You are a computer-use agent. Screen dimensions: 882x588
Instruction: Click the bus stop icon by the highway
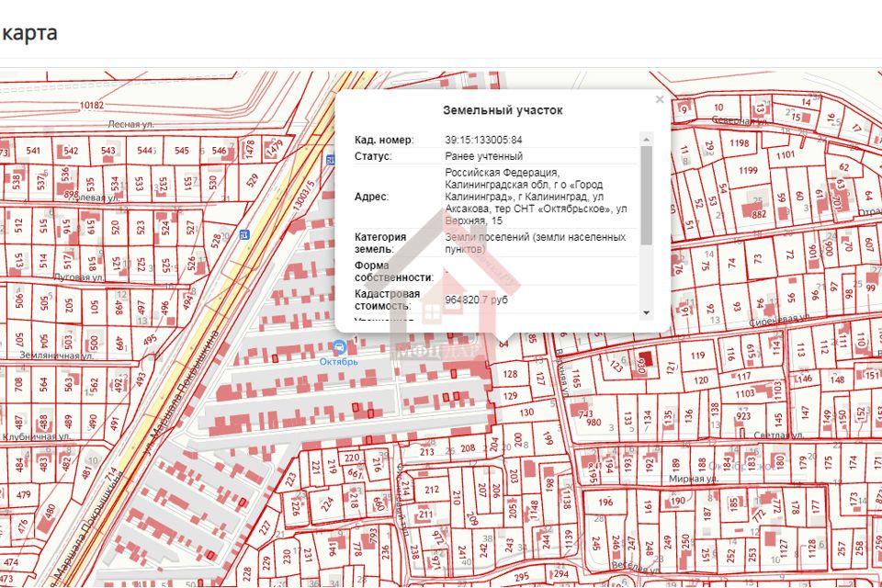243,235
